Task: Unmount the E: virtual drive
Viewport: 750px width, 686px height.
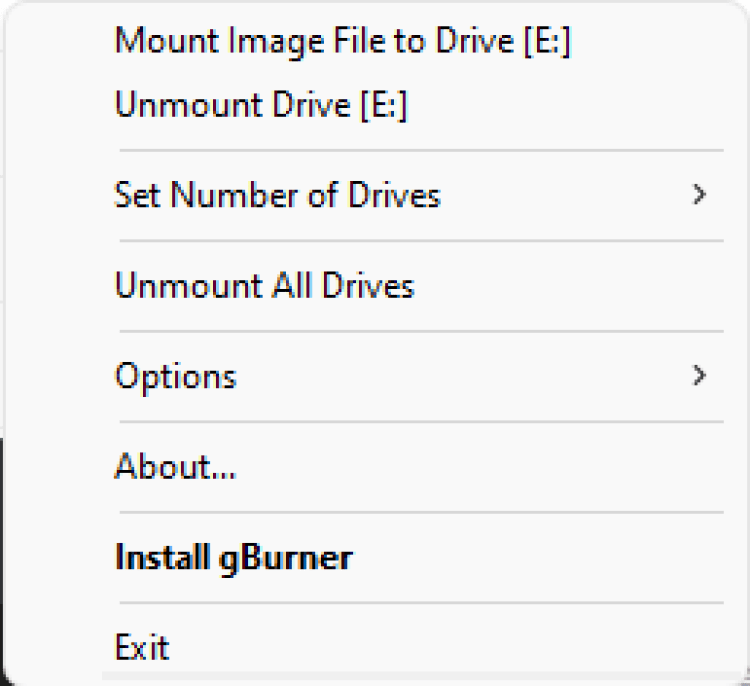Action: click(x=261, y=105)
